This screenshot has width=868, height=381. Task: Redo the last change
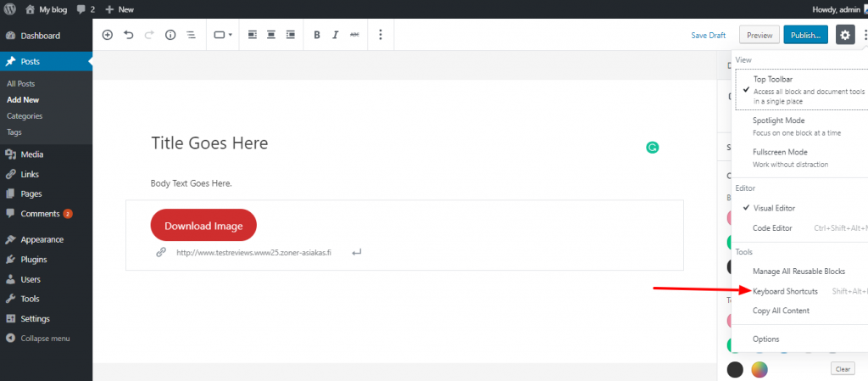149,35
